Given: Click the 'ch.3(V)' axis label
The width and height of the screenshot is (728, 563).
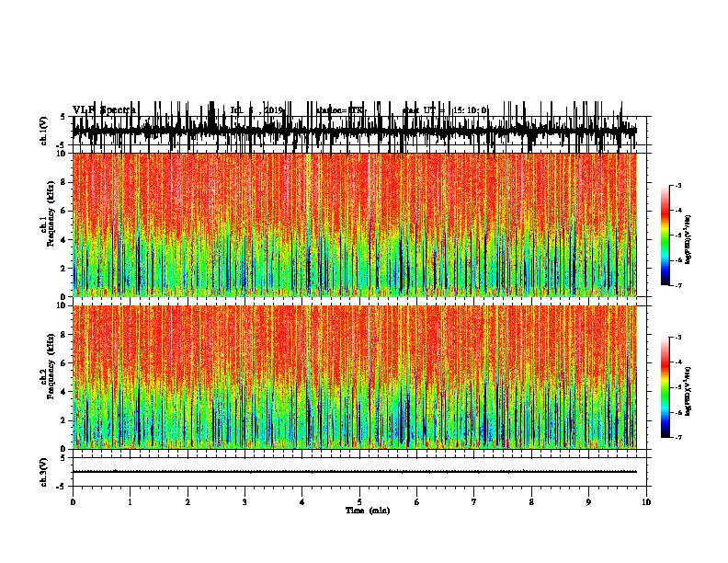Looking at the screenshot, I should [44, 472].
